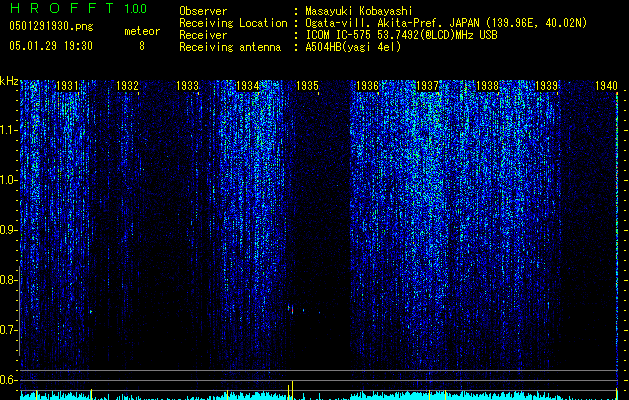Click the 1935 time marker label
Viewport: 629px width, 400px height.
point(307,86)
